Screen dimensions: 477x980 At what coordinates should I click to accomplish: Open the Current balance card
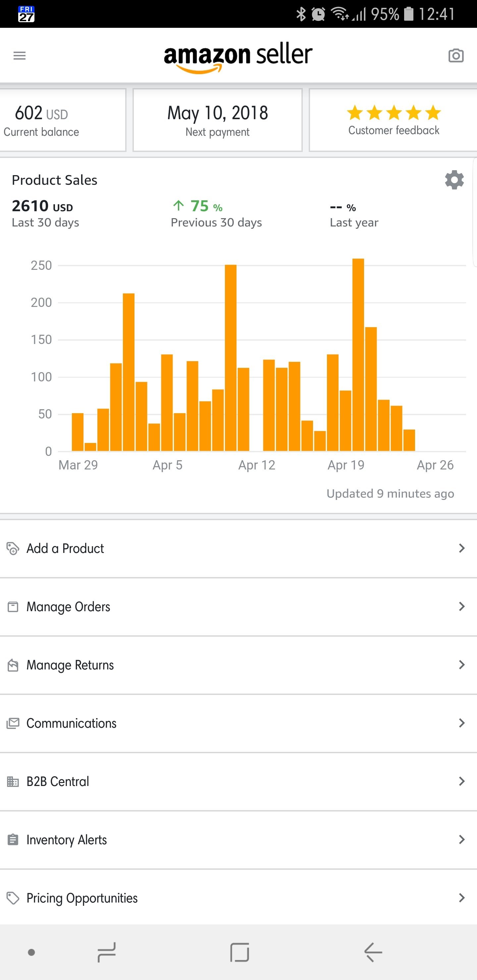point(63,120)
